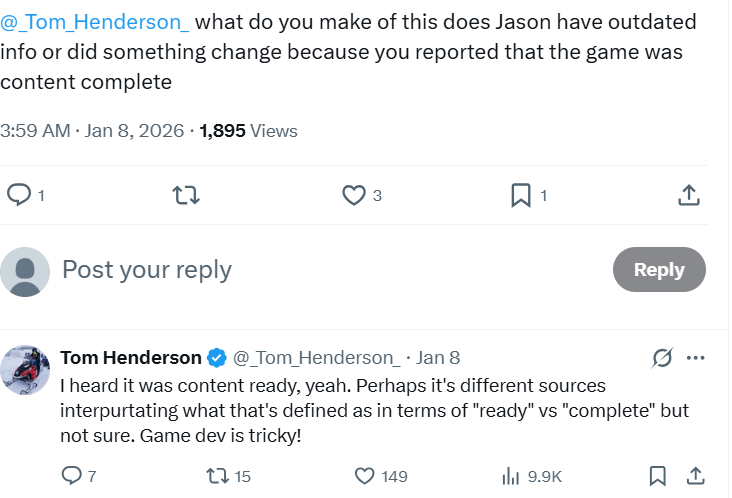This screenshot has height=498, width=732.
Task: Type in the Post your reply field
Action: pos(300,269)
